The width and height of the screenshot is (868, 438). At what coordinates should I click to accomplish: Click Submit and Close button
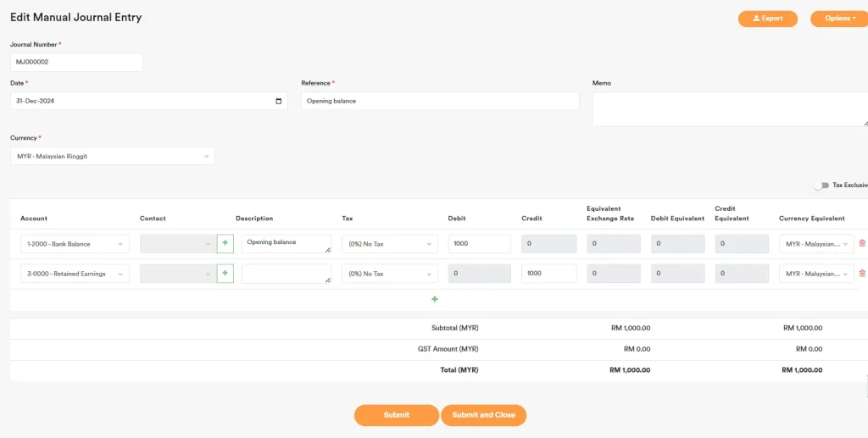pyautogui.click(x=483, y=415)
